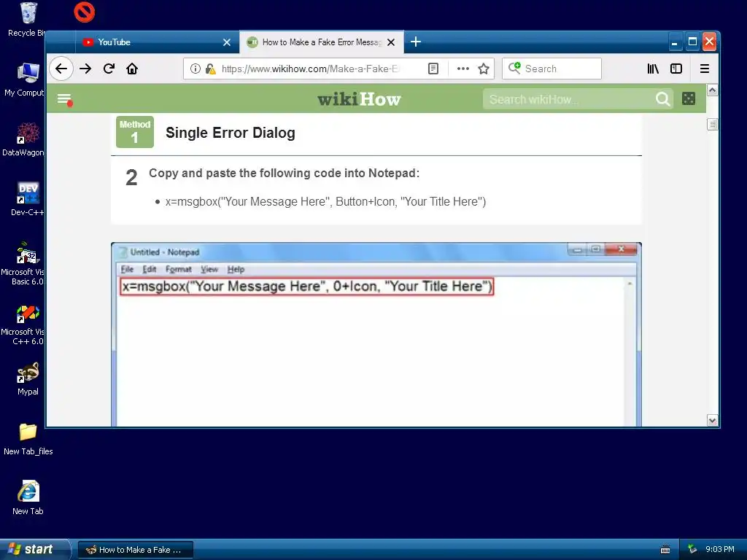
Task: Click the browser URL address field
Action: point(309,69)
